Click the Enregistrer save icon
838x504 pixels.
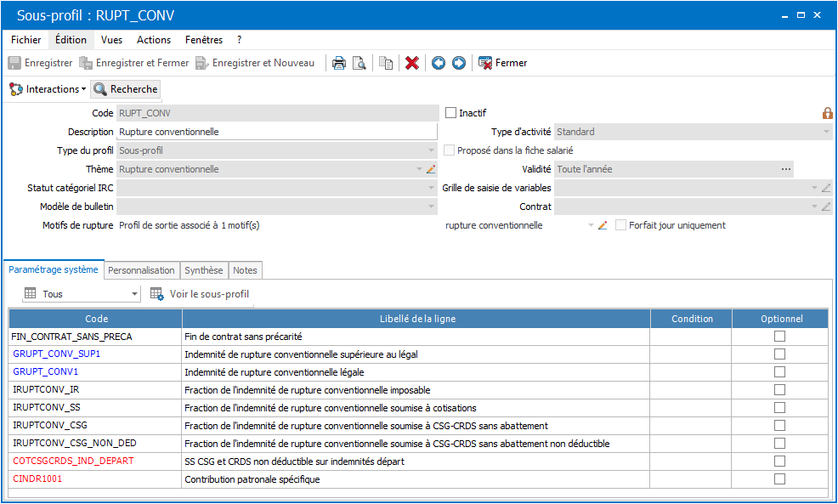coord(14,63)
